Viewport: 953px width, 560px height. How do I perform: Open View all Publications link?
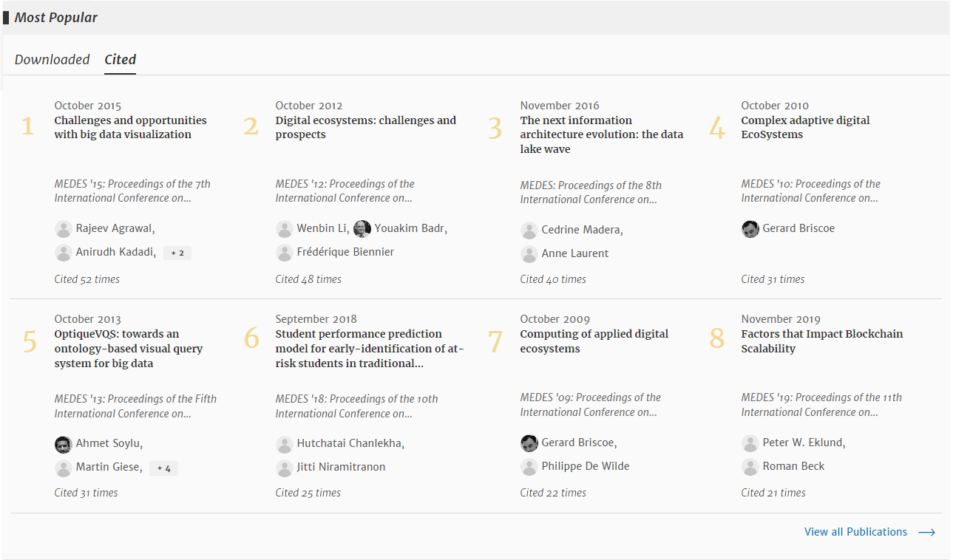point(855,532)
